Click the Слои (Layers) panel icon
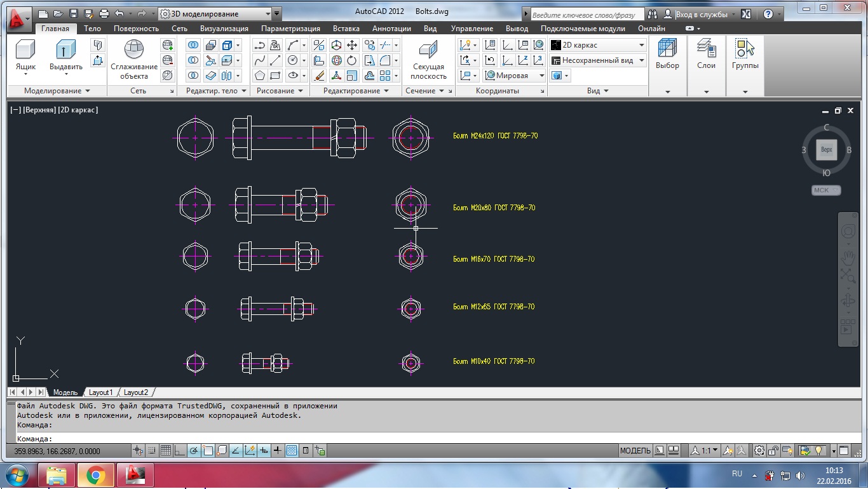Screen dimensions: 868x489 [x=706, y=53]
